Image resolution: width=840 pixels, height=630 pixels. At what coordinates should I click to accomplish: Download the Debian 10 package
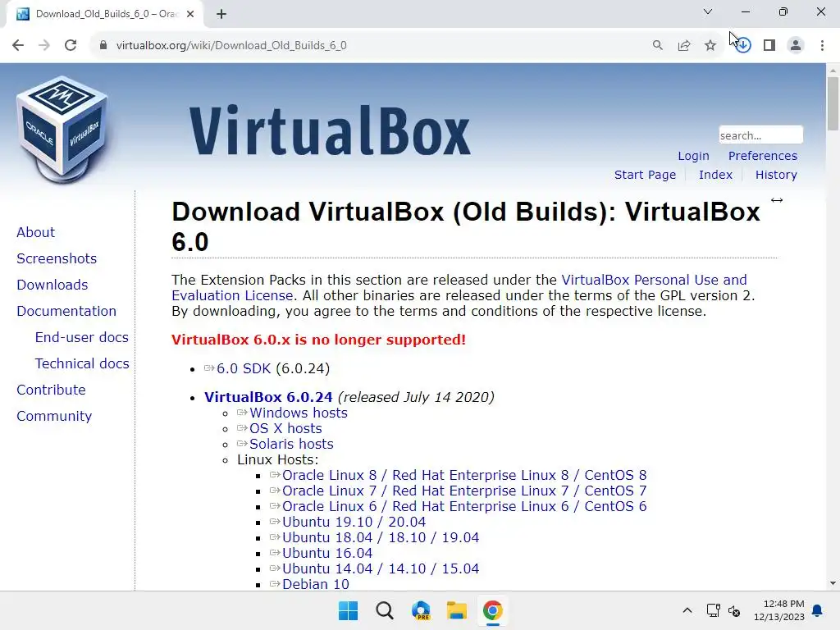click(316, 584)
